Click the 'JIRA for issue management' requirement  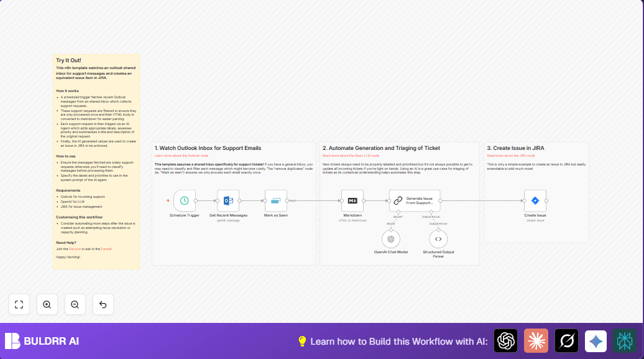point(81,207)
